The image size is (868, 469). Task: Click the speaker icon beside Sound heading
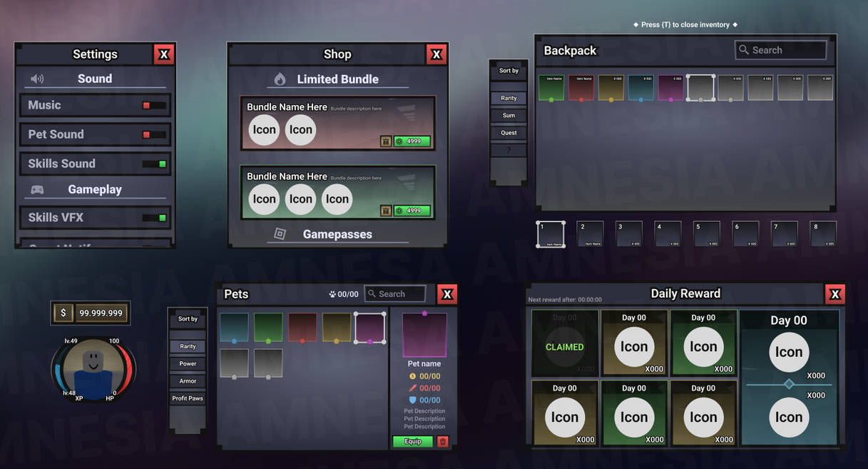click(37, 79)
